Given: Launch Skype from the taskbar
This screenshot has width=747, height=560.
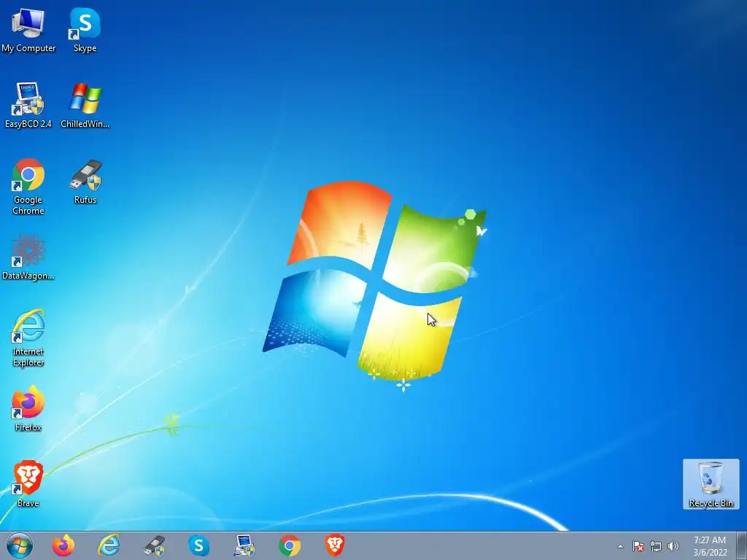Looking at the screenshot, I should click(198, 545).
